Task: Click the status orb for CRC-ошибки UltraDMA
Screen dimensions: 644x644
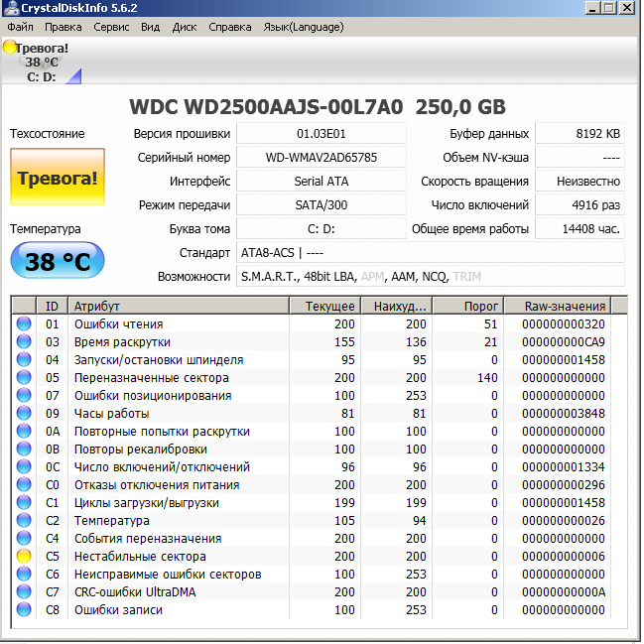Action: (24, 592)
